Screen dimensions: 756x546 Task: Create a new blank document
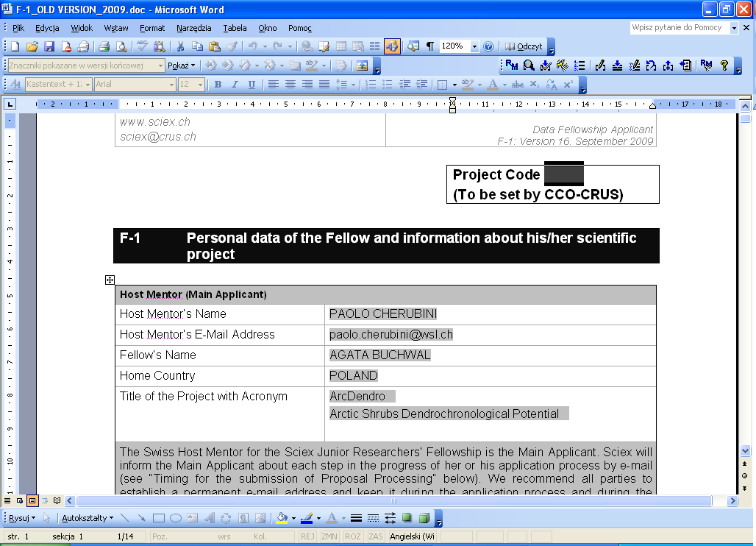15,46
